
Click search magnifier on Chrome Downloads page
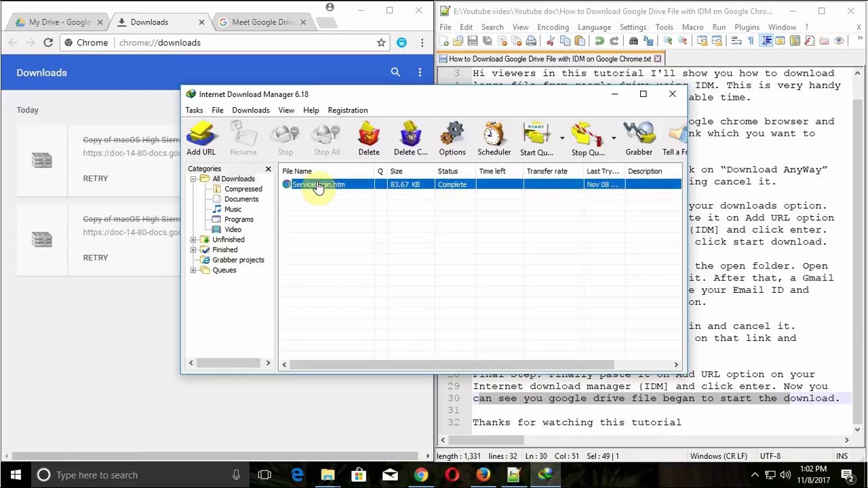click(395, 73)
